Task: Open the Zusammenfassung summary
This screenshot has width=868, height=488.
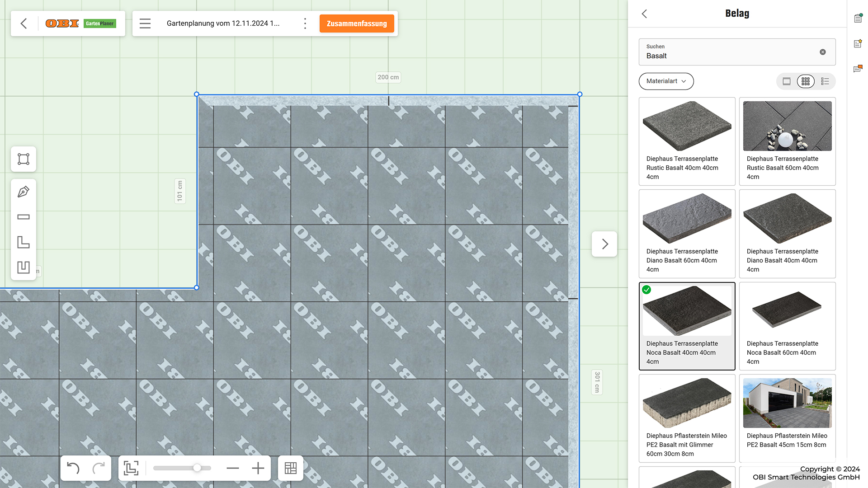Action: tap(357, 23)
